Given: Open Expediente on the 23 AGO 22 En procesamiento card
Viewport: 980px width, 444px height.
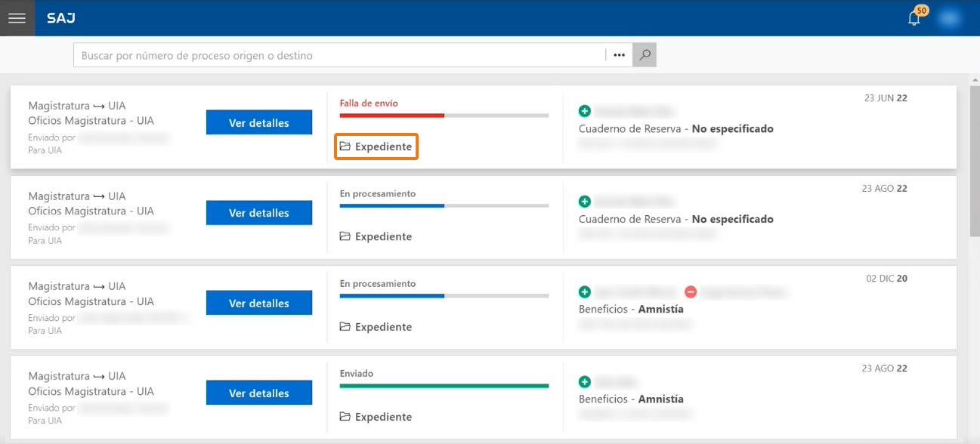Looking at the screenshot, I should [376, 236].
